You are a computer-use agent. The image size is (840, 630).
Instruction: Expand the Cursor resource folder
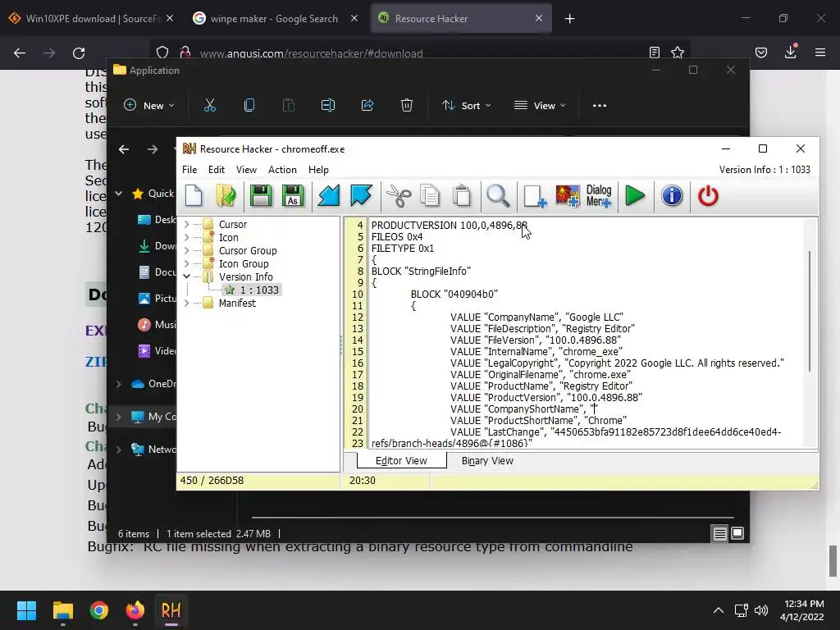pyautogui.click(x=186, y=224)
